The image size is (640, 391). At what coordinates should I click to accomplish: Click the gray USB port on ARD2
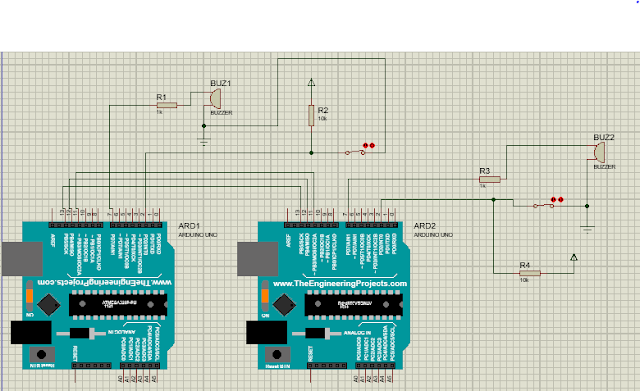point(258,259)
